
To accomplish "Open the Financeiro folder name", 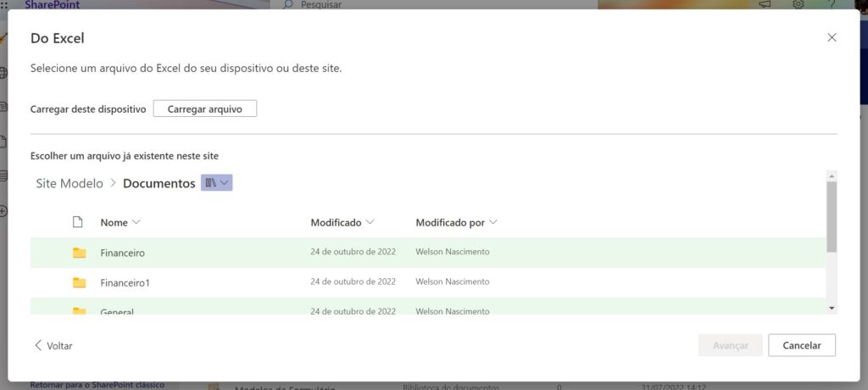I will click(123, 253).
